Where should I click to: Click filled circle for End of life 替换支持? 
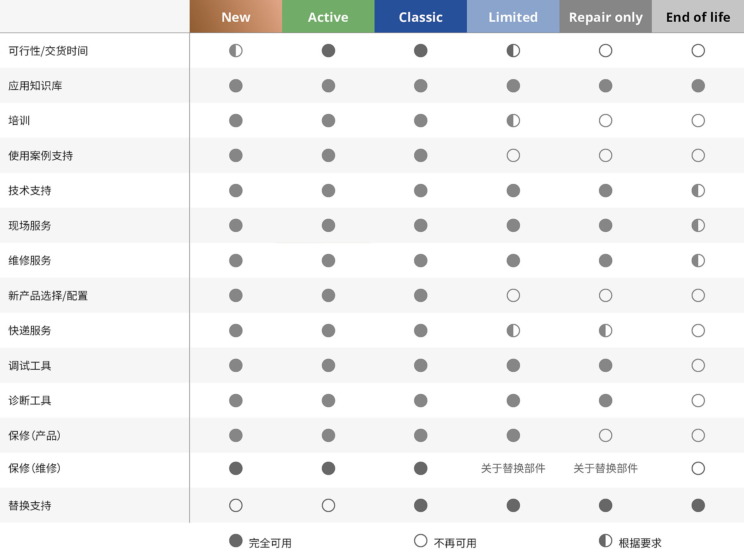(x=698, y=505)
